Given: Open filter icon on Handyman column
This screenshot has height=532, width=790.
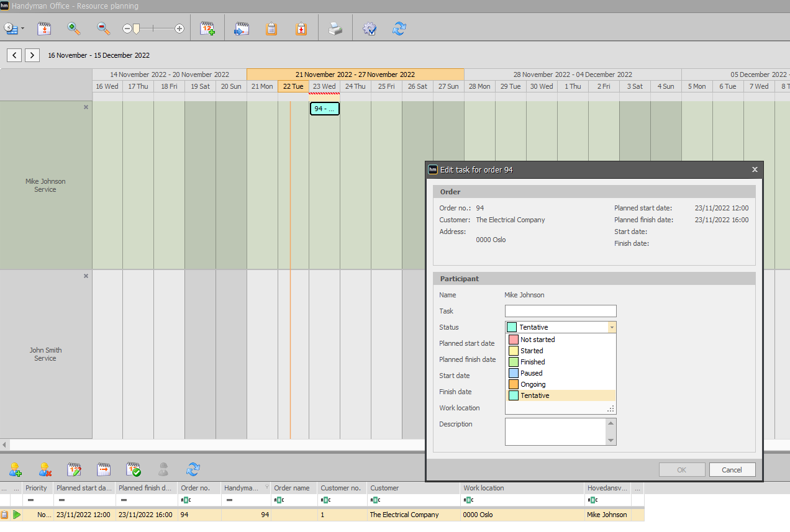Looking at the screenshot, I should pos(267,487).
